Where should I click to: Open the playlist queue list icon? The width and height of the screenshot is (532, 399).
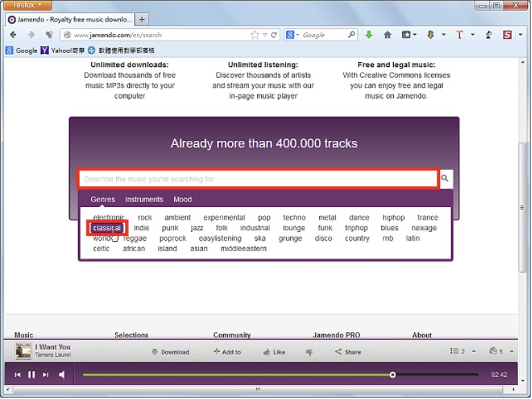(x=455, y=351)
